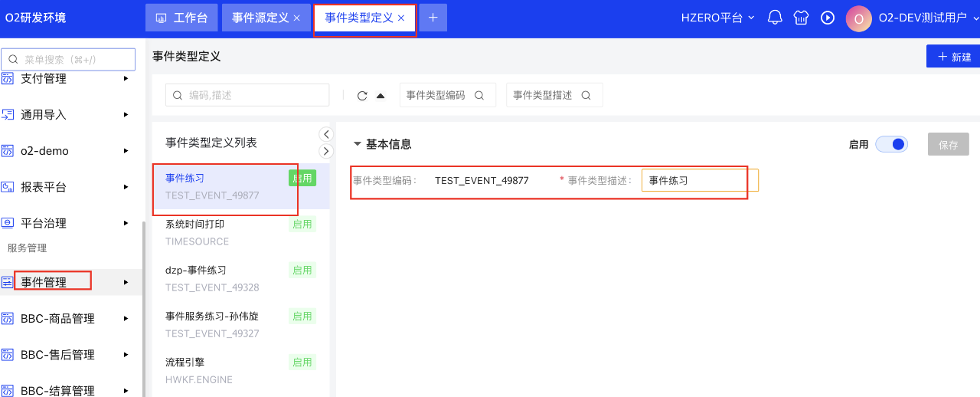Collapse filter bar with up arrow
Screen dimensions: 980x397
click(x=381, y=96)
